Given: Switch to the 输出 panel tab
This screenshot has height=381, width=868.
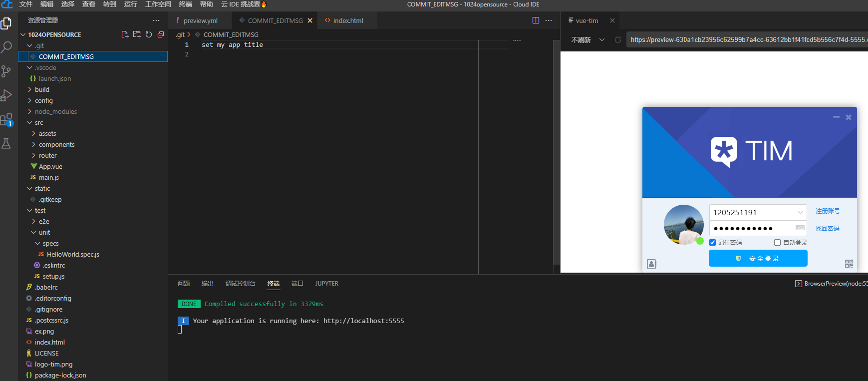Looking at the screenshot, I should click(x=208, y=284).
